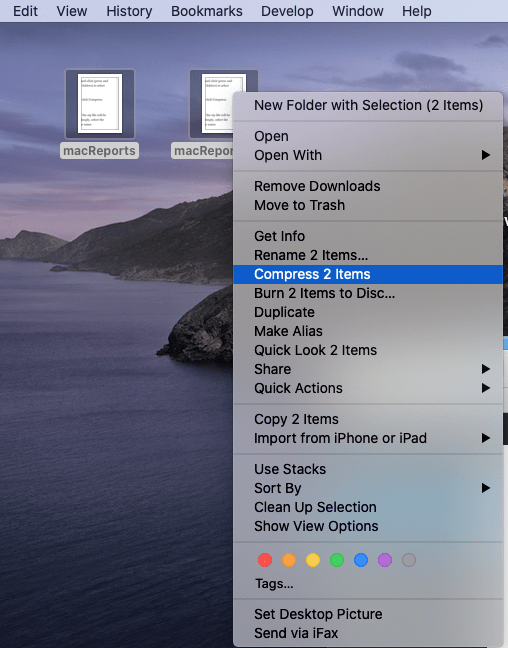Choose Open from the context menu

pos(368,136)
